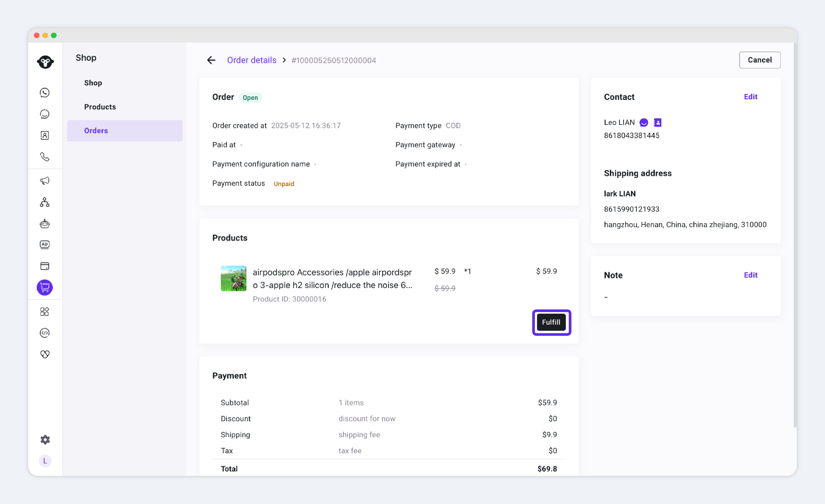The height and width of the screenshot is (504, 825).
Task: Open the flow hierarchy icon
Action: point(45,202)
